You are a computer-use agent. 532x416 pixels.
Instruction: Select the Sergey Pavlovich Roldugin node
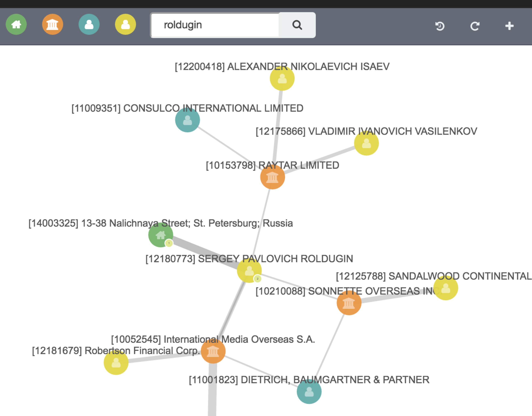click(249, 270)
